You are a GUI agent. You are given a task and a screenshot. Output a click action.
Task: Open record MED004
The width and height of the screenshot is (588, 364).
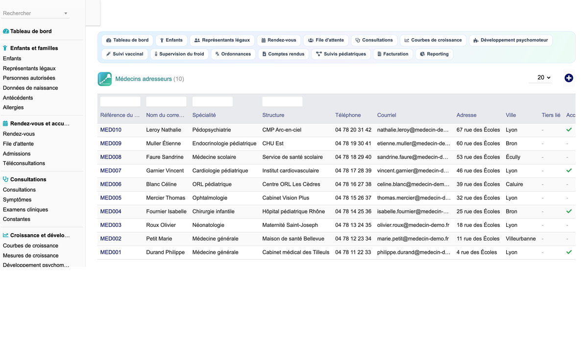tap(111, 212)
